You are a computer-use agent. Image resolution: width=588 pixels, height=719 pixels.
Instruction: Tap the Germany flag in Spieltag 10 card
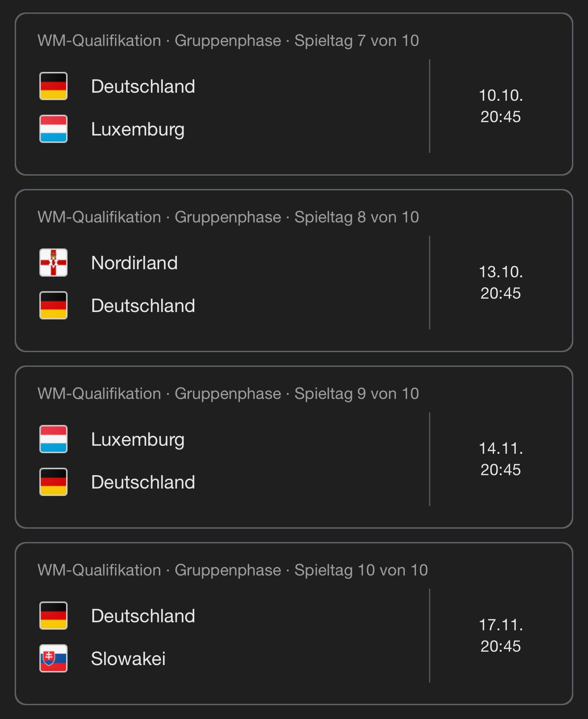(53, 616)
